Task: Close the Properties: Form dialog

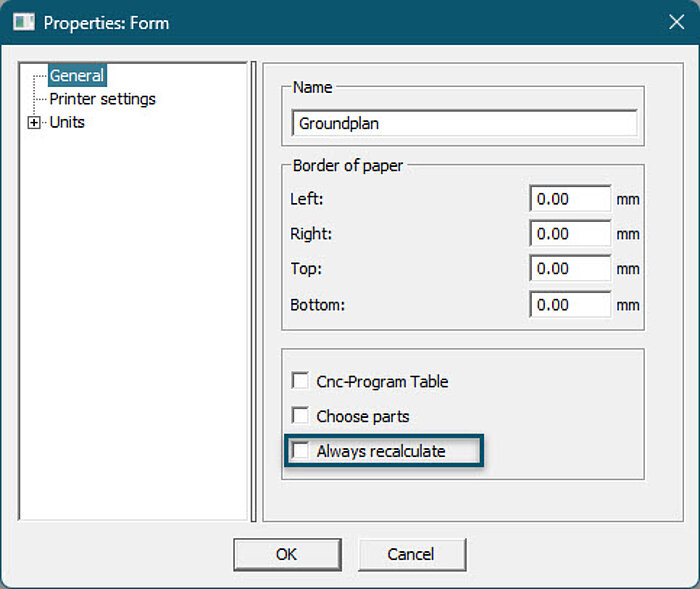Action: [x=676, y=21]
